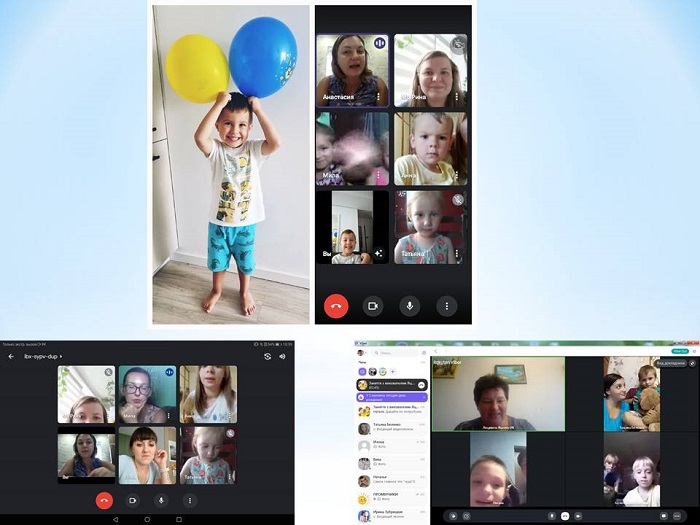Viewport: 700px width, 525px height.
Task: Open the Татьяна Беляева chat in Viber
Action: (x=392, y=429)
